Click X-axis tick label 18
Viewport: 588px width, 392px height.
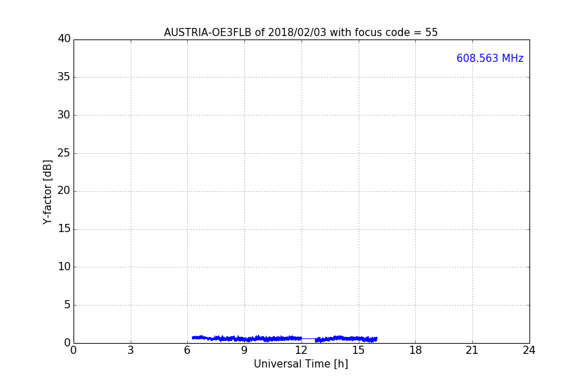click(416, 350)
